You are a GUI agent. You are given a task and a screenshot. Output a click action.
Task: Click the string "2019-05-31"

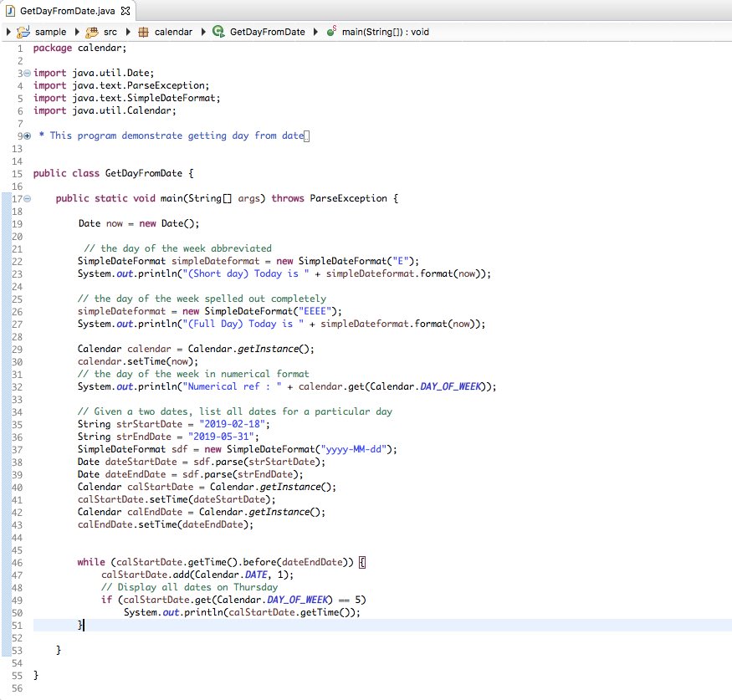click(222, 437)
